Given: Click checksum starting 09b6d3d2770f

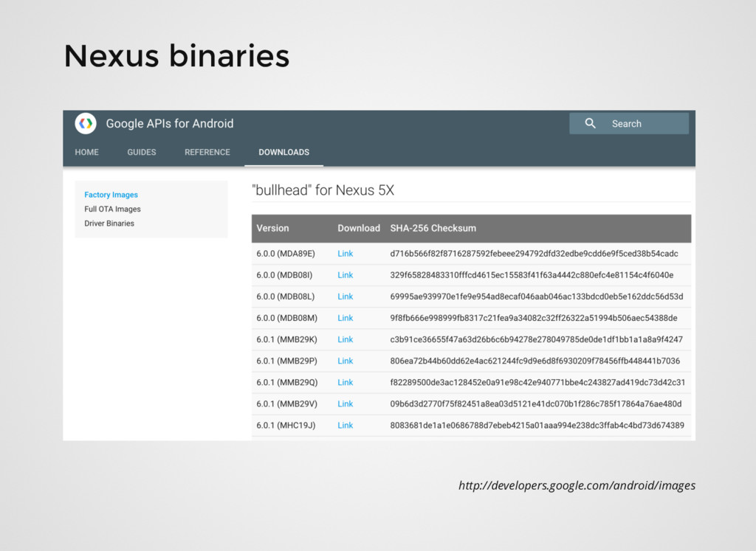Looking at the screenshot, I should [x=536, y=403].
